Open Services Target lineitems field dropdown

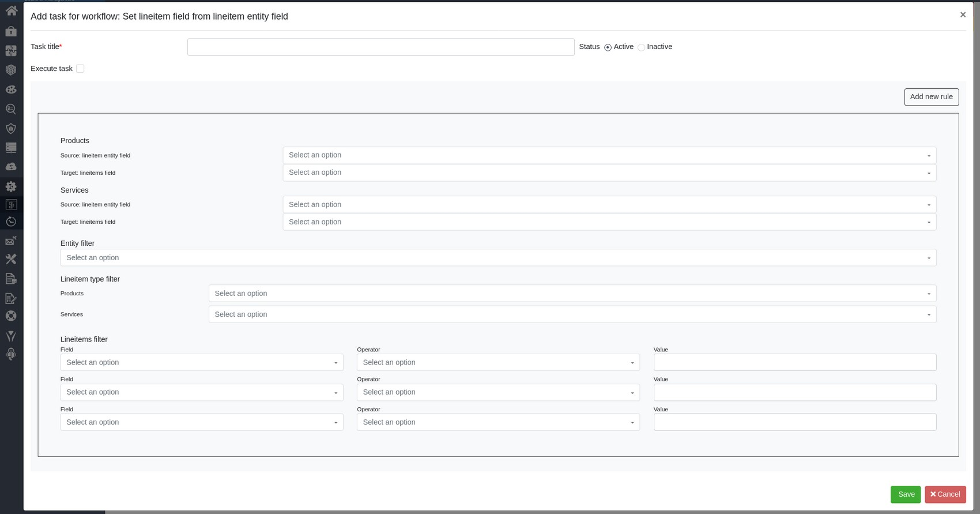[x=609, y=222]
